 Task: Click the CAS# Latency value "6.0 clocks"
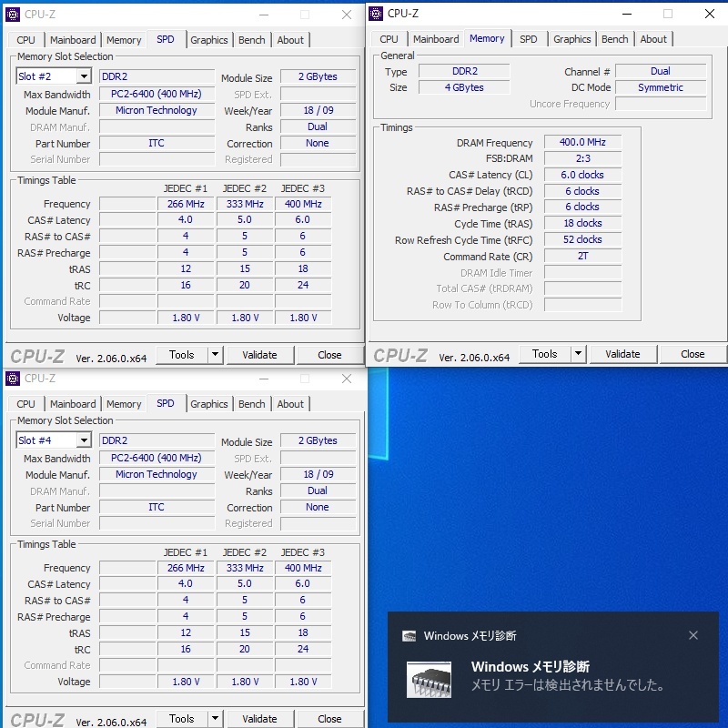(582, 175)
